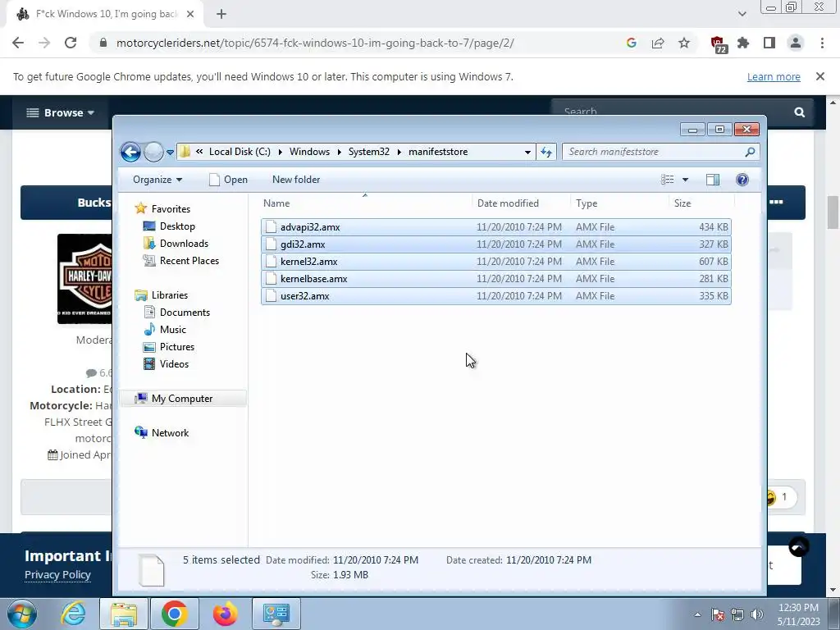The image size is (840, 630).
Task: Click Windows breadcrumb in address bar
Action: click(x=309, y=152)
